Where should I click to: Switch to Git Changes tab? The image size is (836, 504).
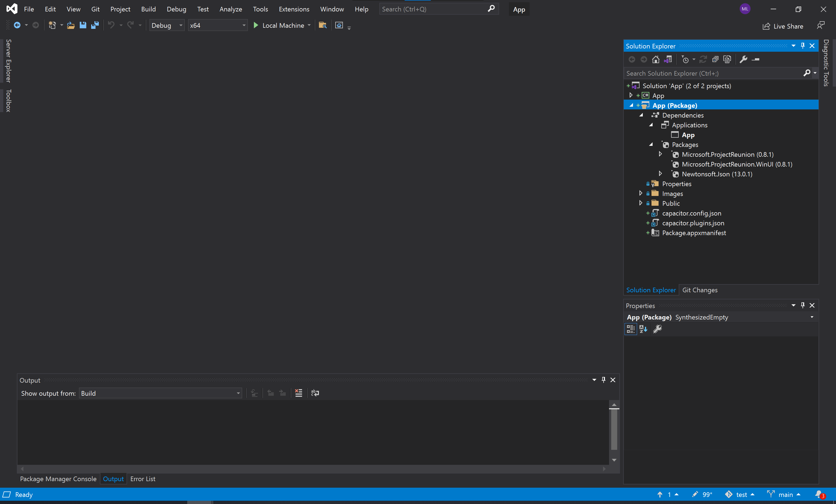coord(700,290)
